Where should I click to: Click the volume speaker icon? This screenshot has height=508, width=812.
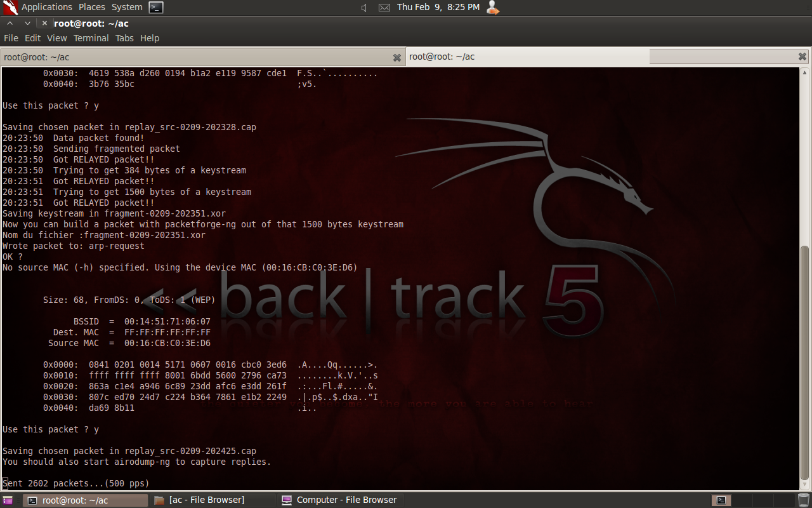(364, 8)
